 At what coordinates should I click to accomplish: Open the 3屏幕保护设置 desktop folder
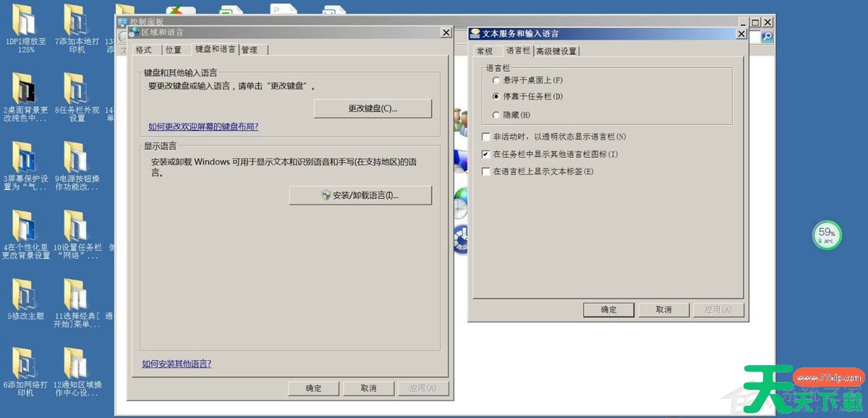24,166
